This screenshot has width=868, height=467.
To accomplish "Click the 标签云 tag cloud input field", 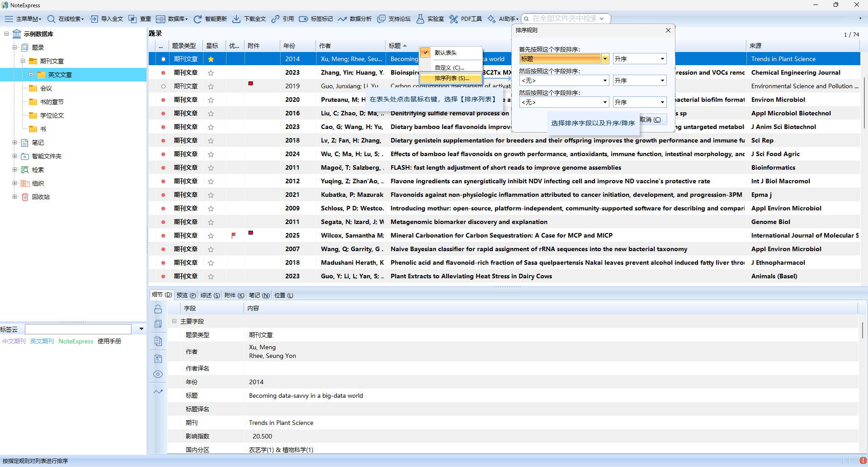I will tap(78, 329).
